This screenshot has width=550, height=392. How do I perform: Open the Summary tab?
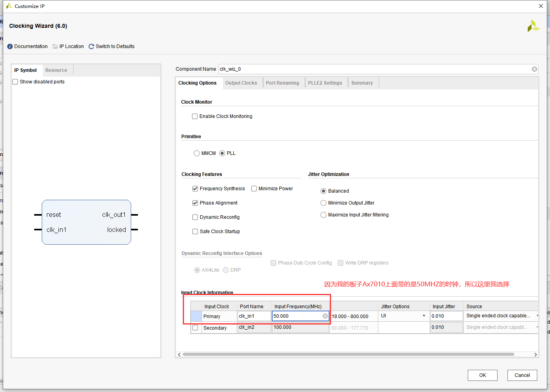(x=362, y=83)
